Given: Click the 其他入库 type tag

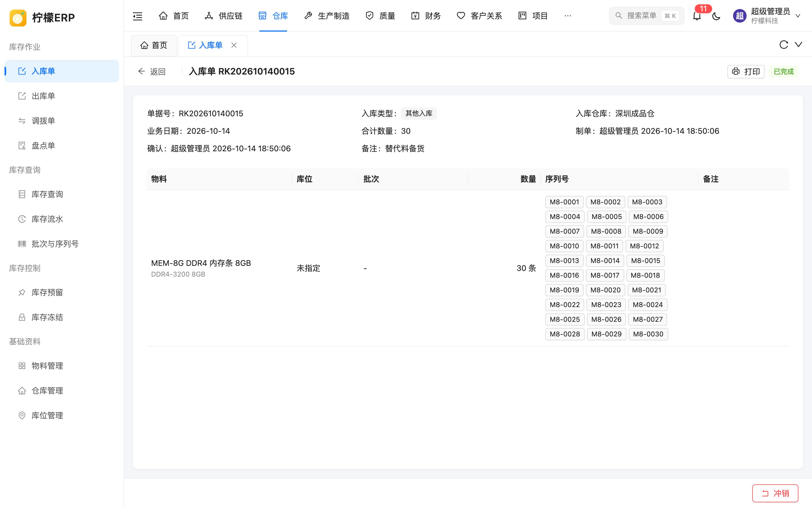Looking at the screenshot, I should tap(419, 113).
